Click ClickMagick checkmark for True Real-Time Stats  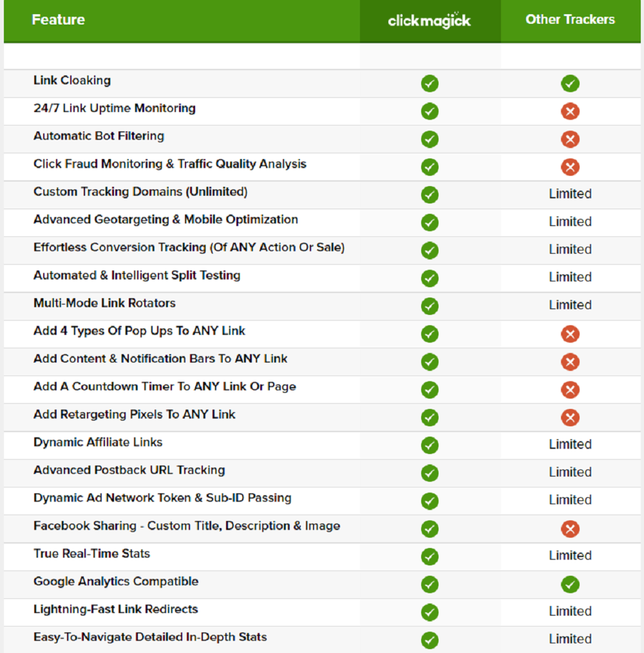[430, 556]
